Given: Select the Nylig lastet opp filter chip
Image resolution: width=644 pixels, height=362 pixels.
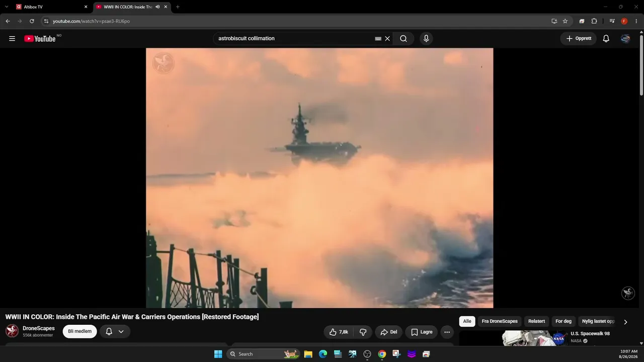Looking at the screenshot, I should [598, 321].
